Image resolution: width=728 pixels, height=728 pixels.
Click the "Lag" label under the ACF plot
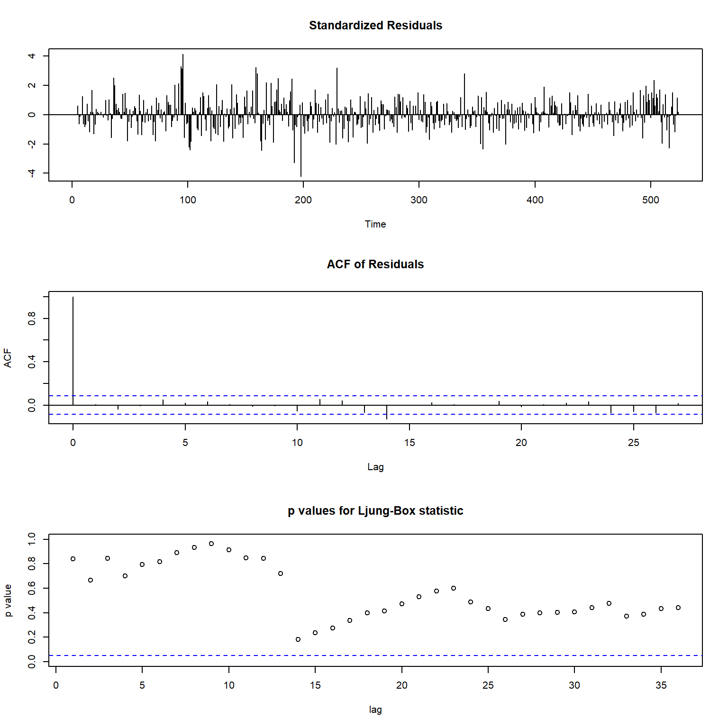pyautogui.click(x=375, y=467)
